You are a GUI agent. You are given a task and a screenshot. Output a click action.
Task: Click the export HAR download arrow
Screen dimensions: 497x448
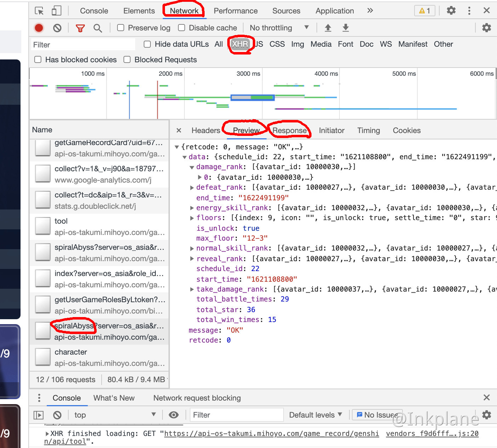point(346,28)
